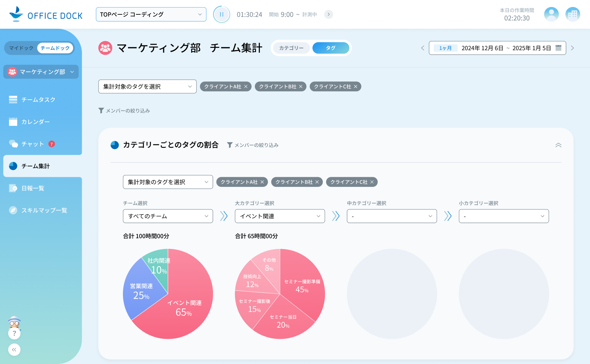Switch display from タグ to カテゴリー

(x=291, y=48)
